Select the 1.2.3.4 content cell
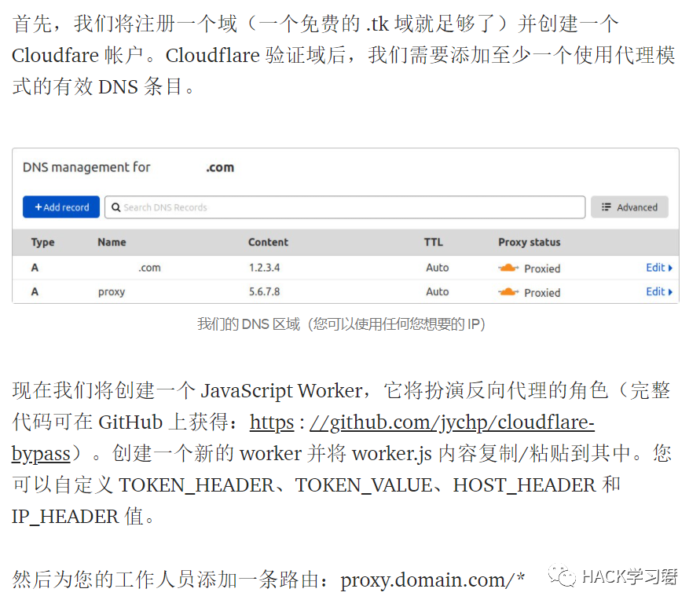 coord(264,268)
